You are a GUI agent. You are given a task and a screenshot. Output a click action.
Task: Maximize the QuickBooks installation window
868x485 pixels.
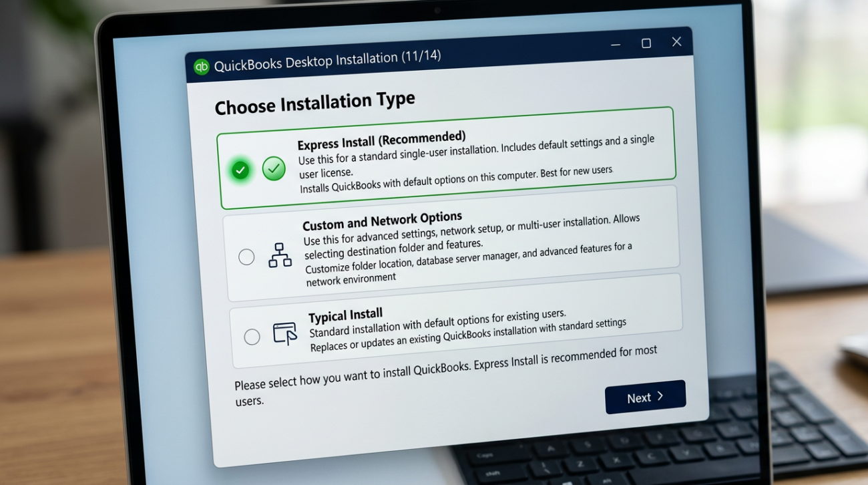pyautogui.click(x=646, y=43)
